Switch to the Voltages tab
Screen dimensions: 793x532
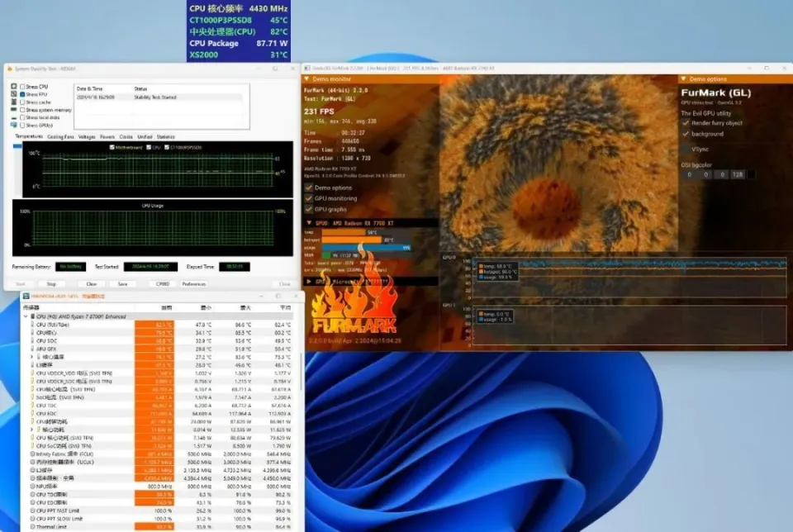(87, 136)
